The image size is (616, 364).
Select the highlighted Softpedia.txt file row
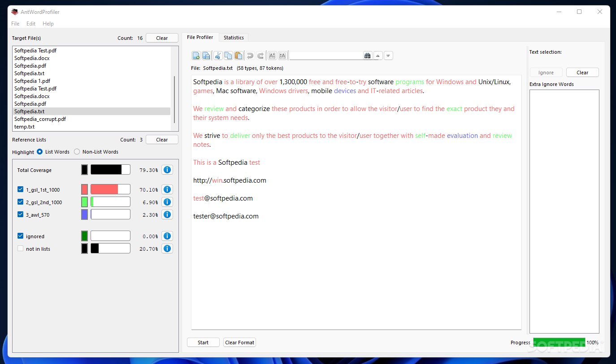click(92, 111)
